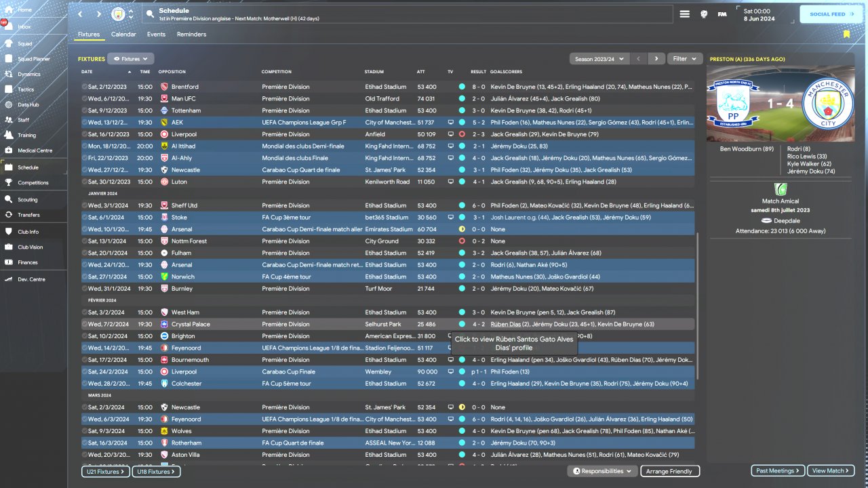Open Medical Centre from the sidebar
Screen dimensions: 868x488
[x=35, y=150]
